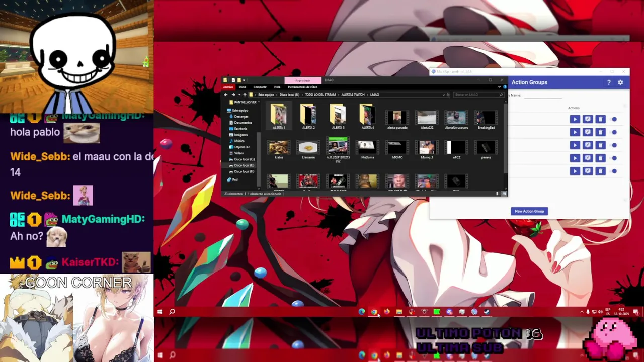Go to TODO LO DEL STREAM breadcrumb

(x=320, y=95)
